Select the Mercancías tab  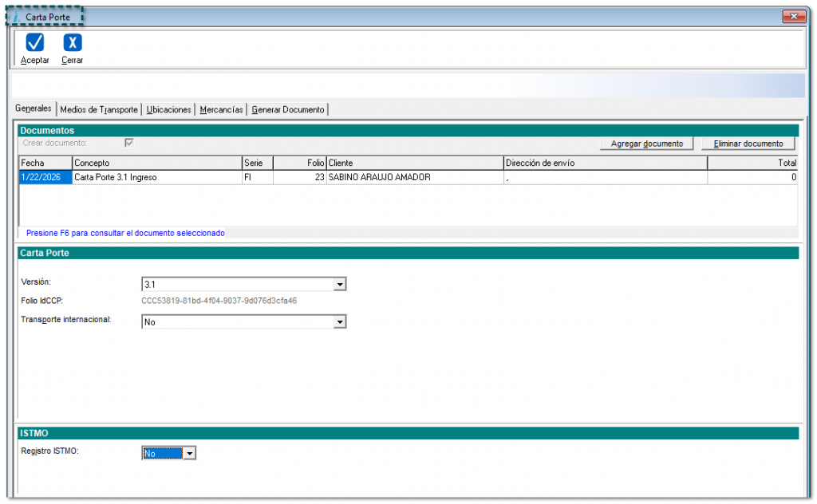[221, 110]
